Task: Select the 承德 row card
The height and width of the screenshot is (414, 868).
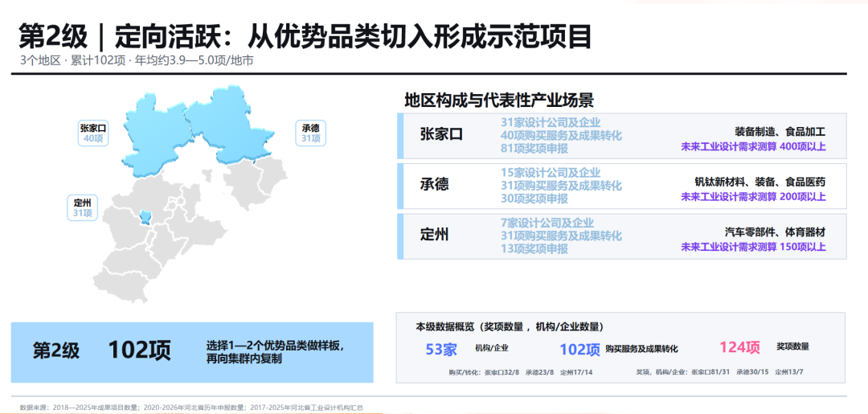Action: click(621, 186)
